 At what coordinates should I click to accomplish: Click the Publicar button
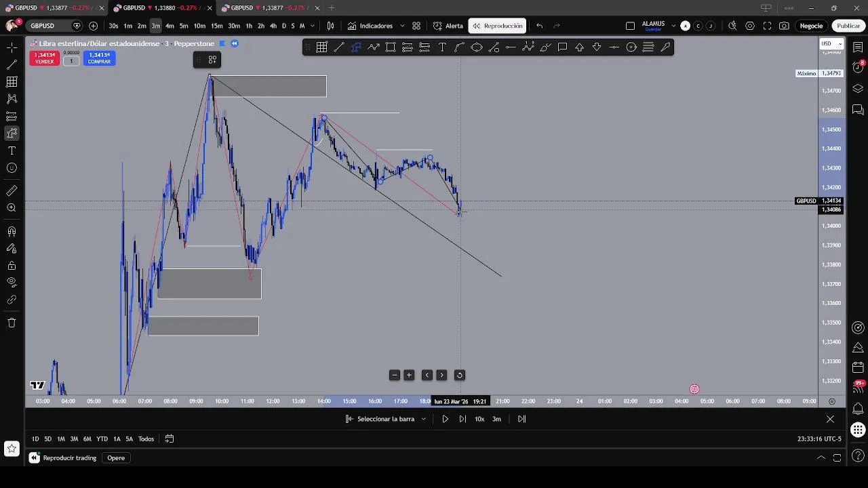pyautogui.click(x=848, y=26)
